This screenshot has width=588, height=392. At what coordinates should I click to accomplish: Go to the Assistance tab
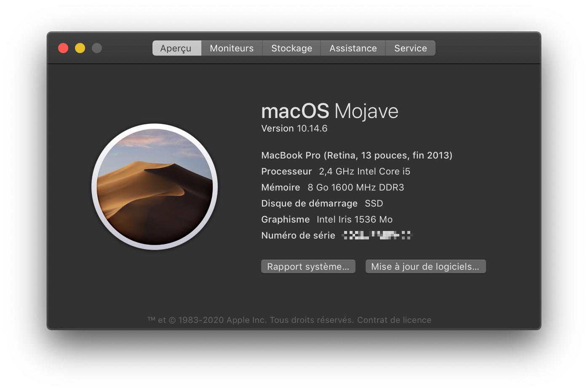[x=353, y=48]
